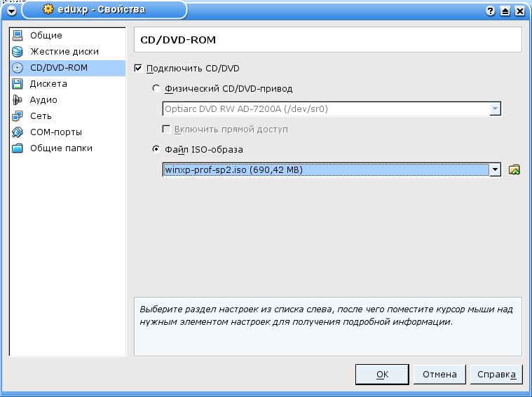Screen dimensions: 532x397
Task: Click the gear icon in the title bar
Action: click(x=48, y=9)
